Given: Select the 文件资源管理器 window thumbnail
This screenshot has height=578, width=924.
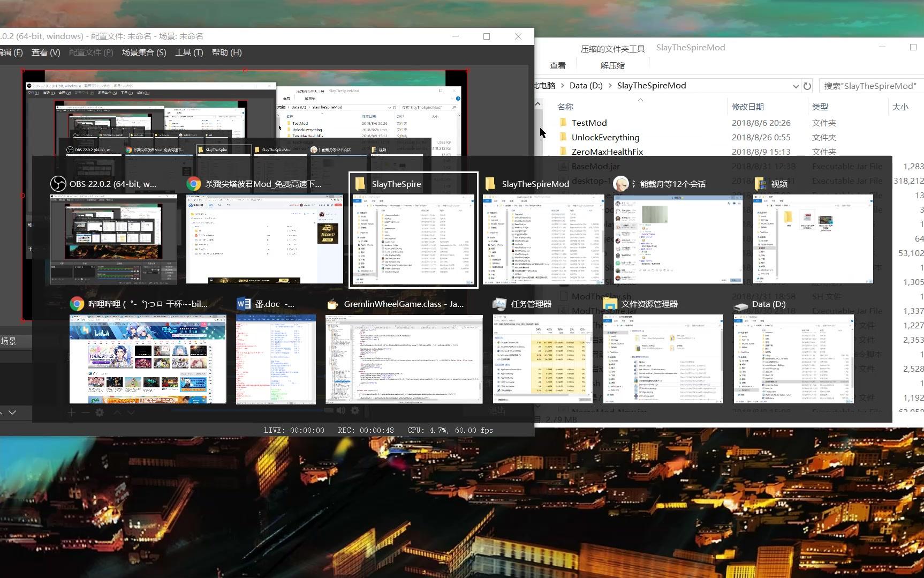Looking at the screenshot, I should click(664, 359).
